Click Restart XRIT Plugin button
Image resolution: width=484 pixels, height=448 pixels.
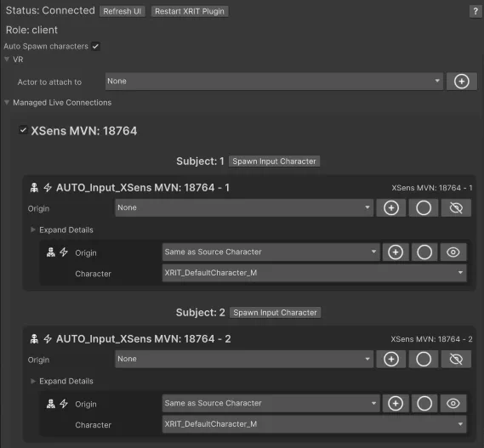190,11
